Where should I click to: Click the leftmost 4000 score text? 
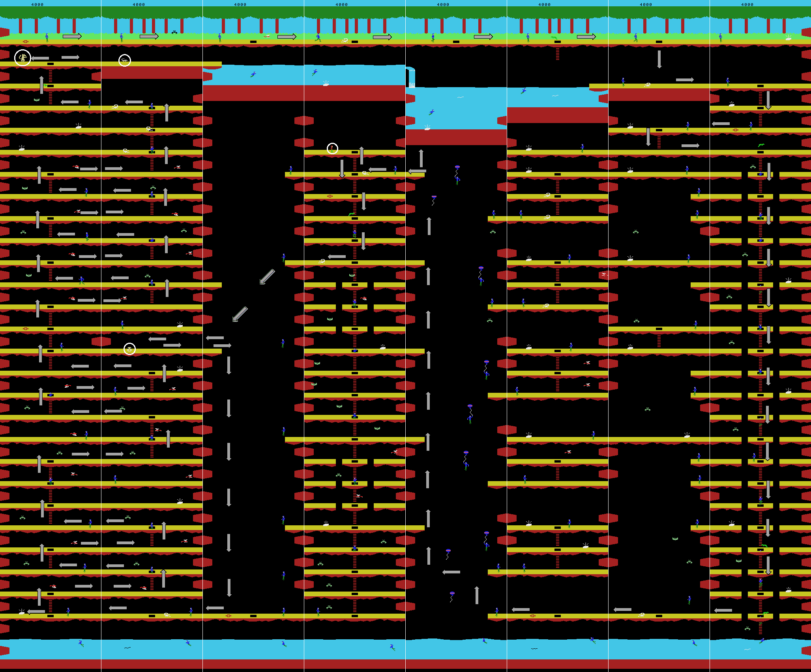37,5
